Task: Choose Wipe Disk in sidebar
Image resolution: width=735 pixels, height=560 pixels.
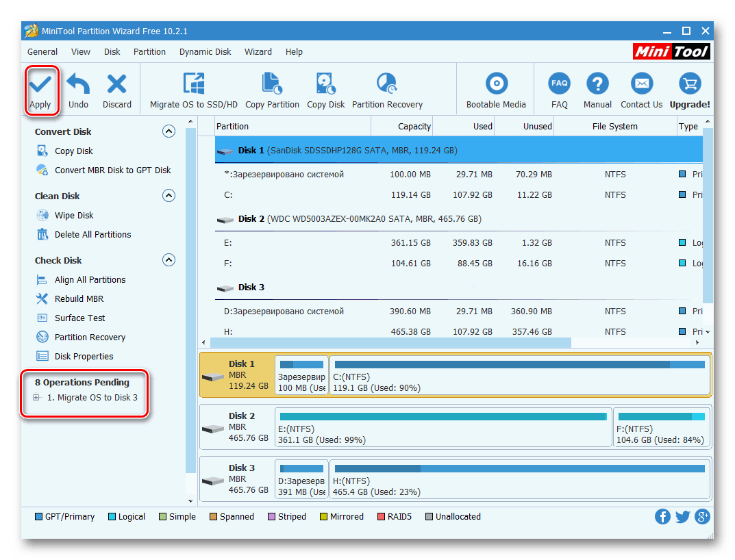Action: coord(65,215)
